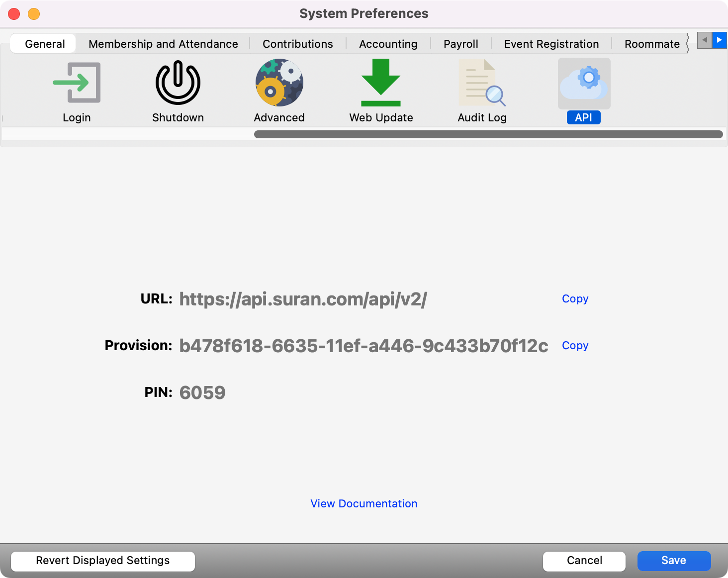Viewport: 728px width, 578px height.
Task: Open the Audit Log icon
Action: click(482, 83)
